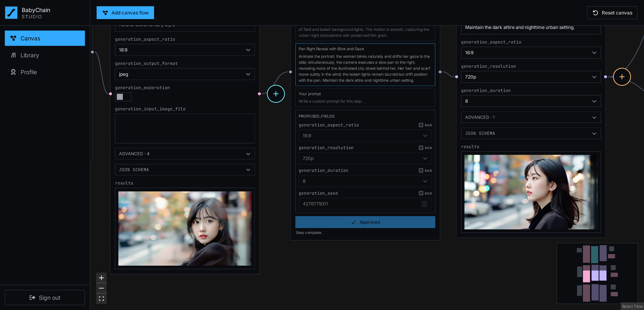644x310 pixels.
Task: Click the Reset canvas button
Action: point(612,13)
